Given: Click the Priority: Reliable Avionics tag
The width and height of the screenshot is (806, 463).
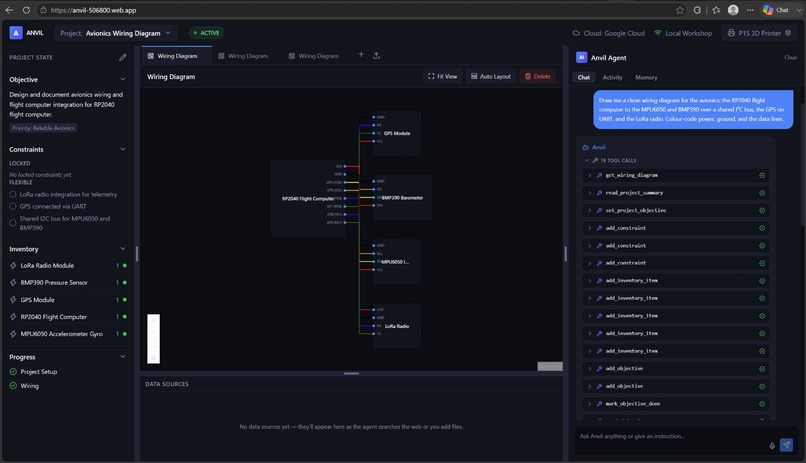Looking at the screenshot, I should 44,128.
